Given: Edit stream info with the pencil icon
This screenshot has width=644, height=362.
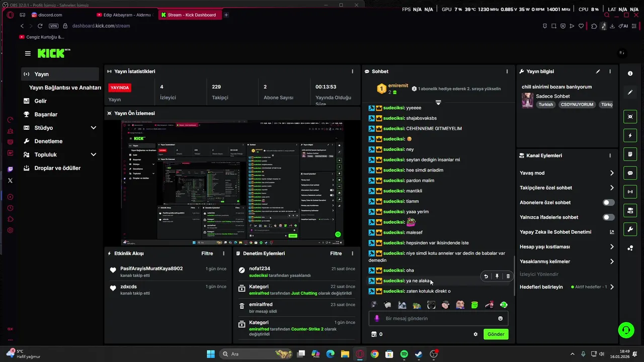Looking at the screenshot, I should point(598,71).
